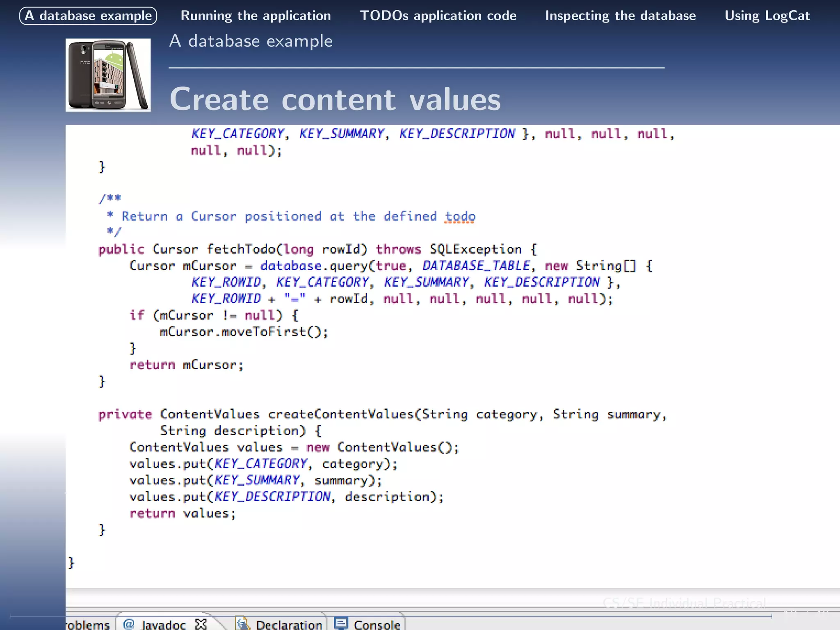Click the 'Create content values' slide title
The height and width of the screenshot is (630, 840).
pos(335,99)
